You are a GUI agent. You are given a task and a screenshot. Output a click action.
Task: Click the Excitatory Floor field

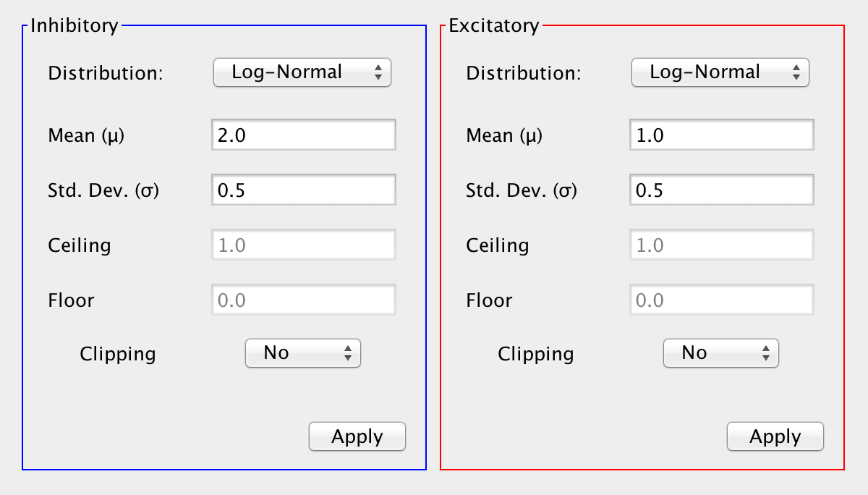click(x=722, y=300)
